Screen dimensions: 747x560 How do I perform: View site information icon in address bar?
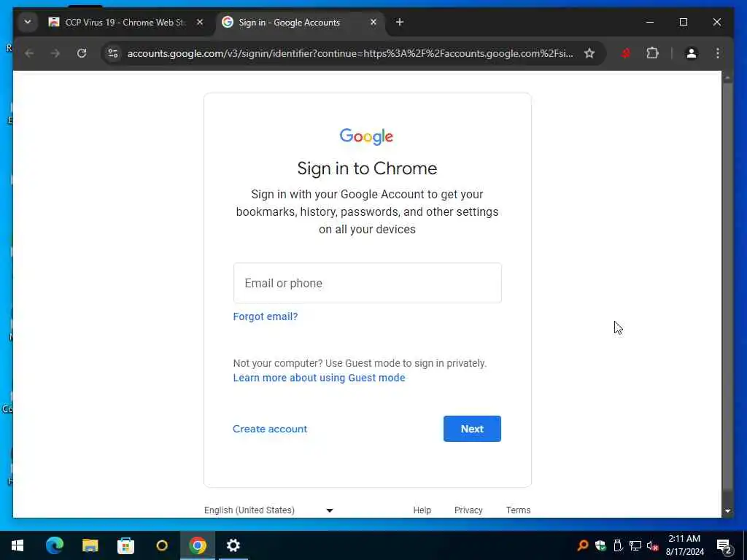(x=113, y=53)
